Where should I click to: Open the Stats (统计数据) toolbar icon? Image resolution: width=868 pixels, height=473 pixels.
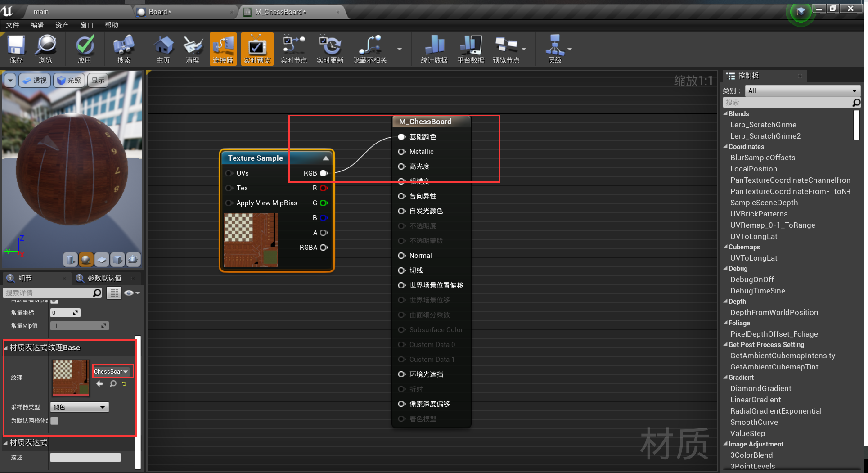point(434,49)
